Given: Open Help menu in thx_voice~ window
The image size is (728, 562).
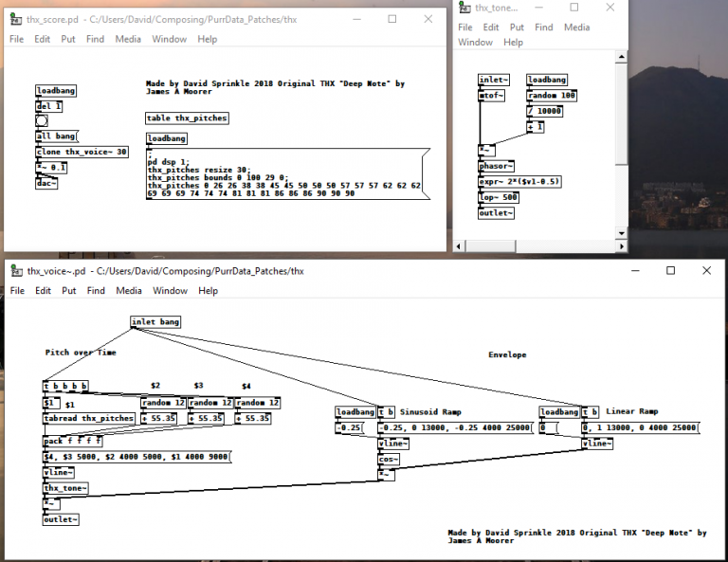Looking at the screenshot, I should (208, 291).
